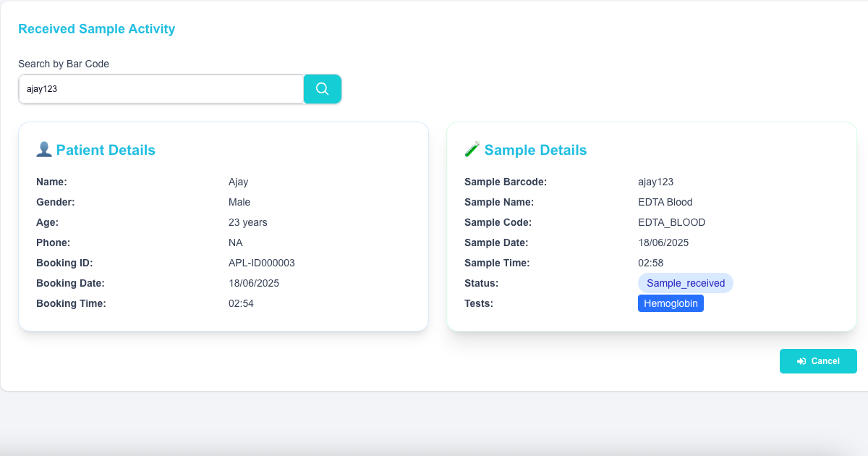Click the Sample Details heading text
Viewport: 868px width, 456px height.
535,151
